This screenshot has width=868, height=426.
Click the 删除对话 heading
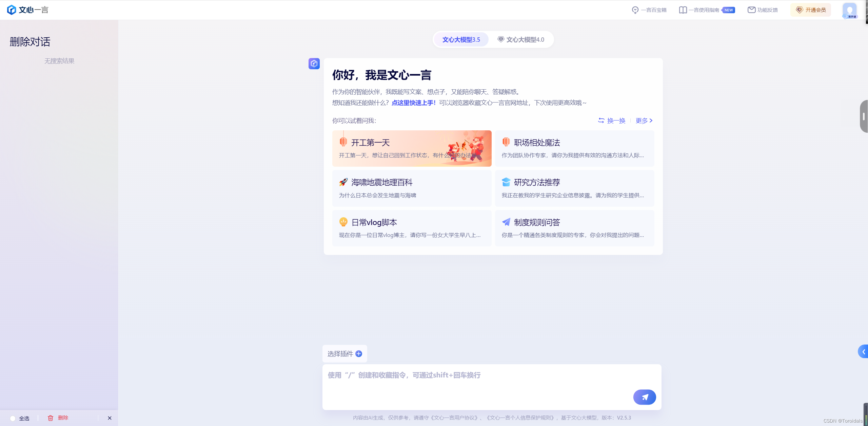point(30,42)
